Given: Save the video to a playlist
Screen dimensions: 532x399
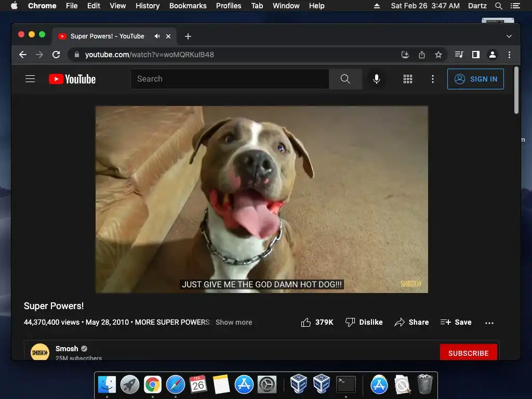Looking at the screenshot, I should pos(456,322).
